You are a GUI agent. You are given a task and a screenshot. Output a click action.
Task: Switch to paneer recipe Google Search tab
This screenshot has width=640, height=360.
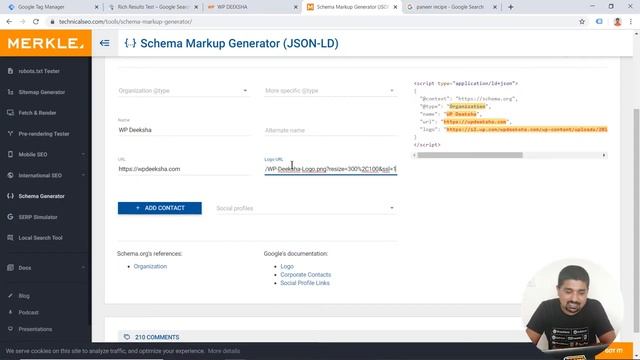point(450,7)
